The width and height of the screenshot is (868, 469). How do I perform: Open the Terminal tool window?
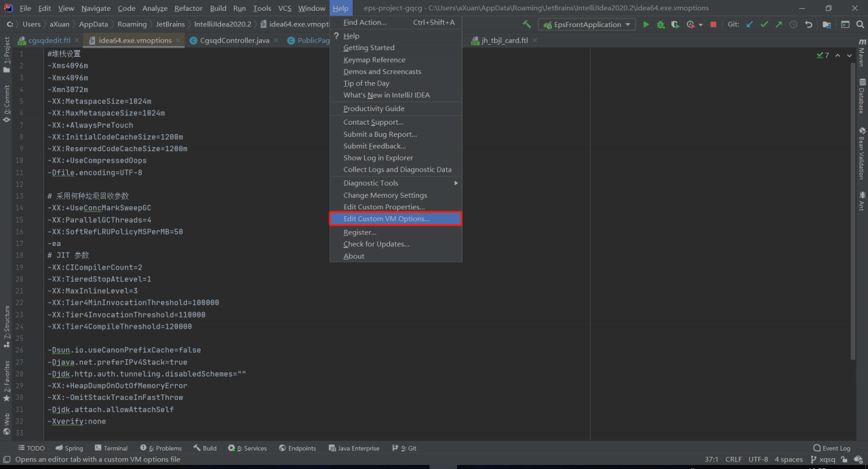pos(111,448)
